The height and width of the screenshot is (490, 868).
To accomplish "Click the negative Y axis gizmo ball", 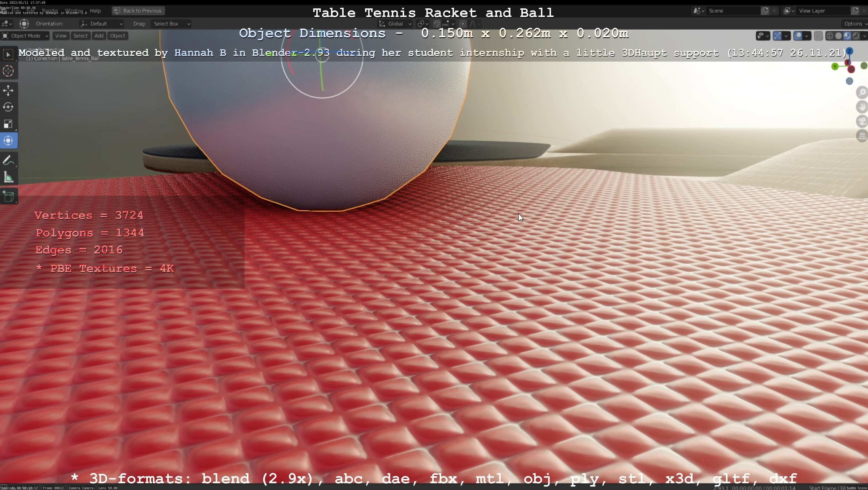I will 864,66.
